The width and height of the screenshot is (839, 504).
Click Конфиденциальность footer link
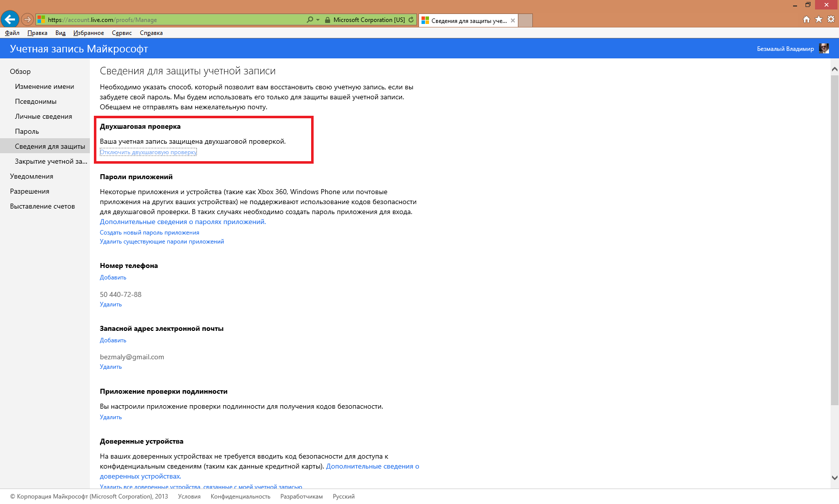pyautogui.click(x=240, y=497)
